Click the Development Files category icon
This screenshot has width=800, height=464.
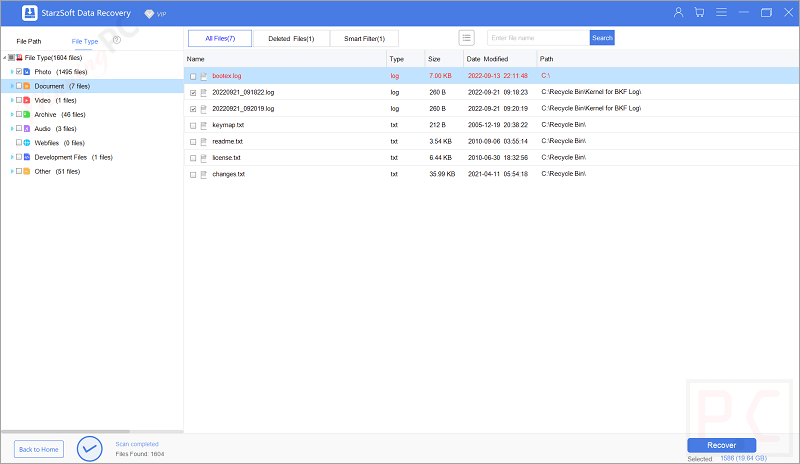tap(27, 157)
